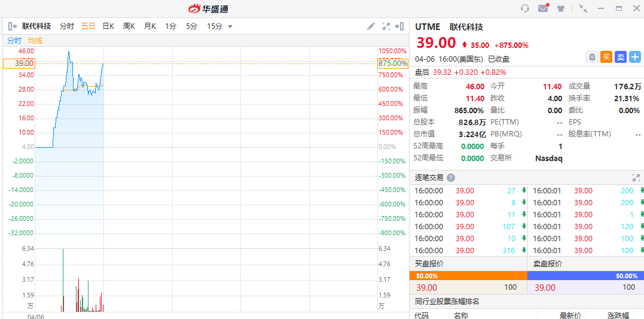Expand the chart to fullscreen
The image size is (644, 319).
(386, 26)
